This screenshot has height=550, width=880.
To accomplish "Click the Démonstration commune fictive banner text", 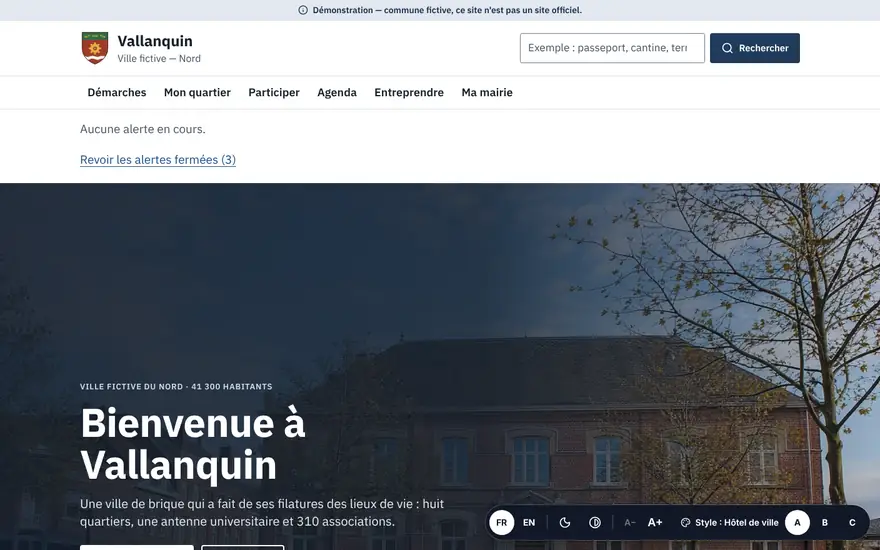I will click(447, 10).
